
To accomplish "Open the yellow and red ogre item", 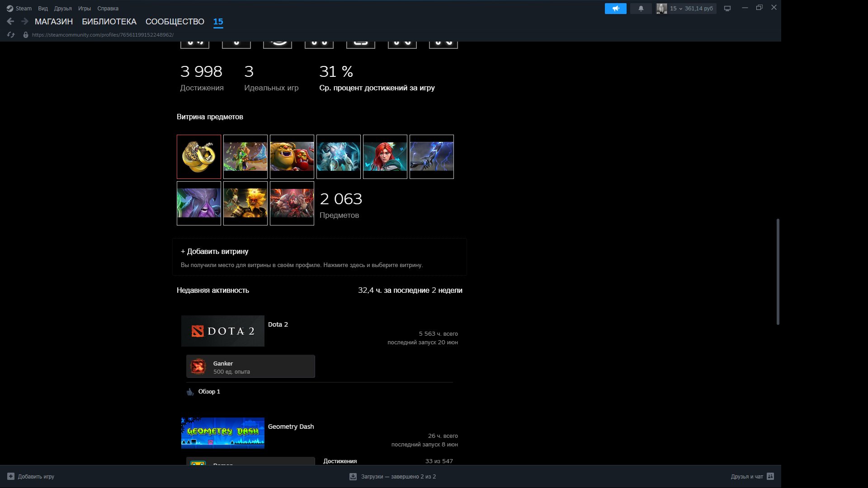I will tap(292, 157).
